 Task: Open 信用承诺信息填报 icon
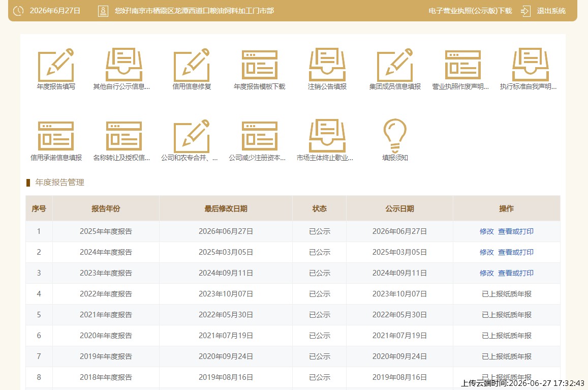pos(56,136)
